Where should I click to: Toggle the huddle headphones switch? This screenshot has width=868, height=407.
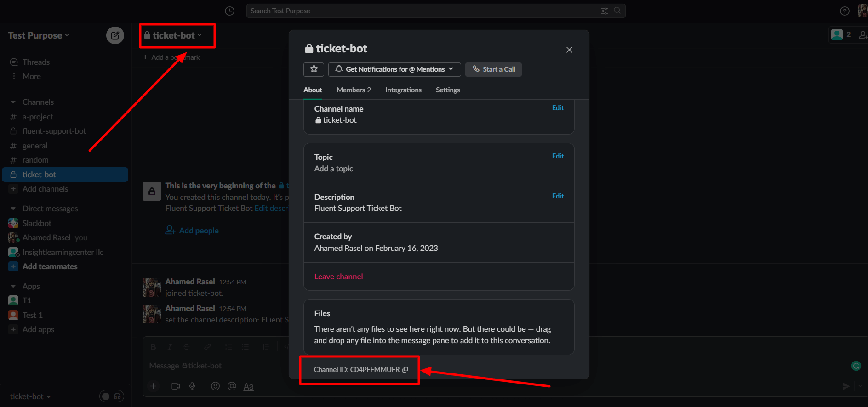click(112, 396)
